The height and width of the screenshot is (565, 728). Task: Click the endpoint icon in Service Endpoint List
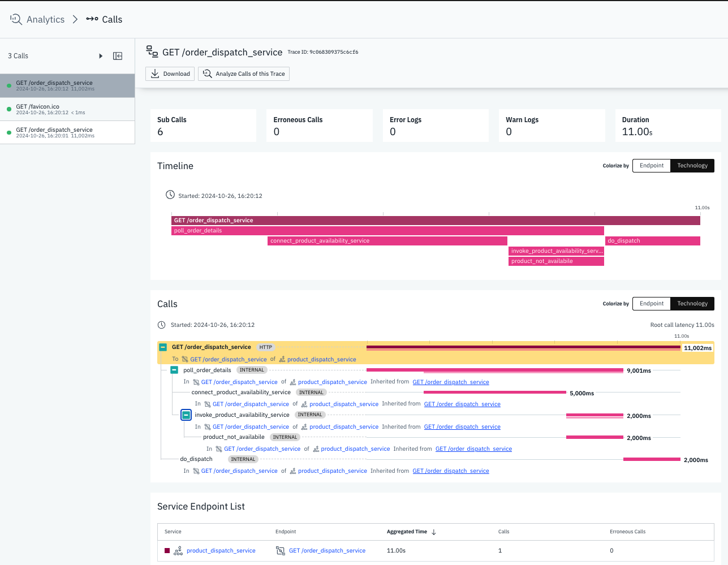280,551
